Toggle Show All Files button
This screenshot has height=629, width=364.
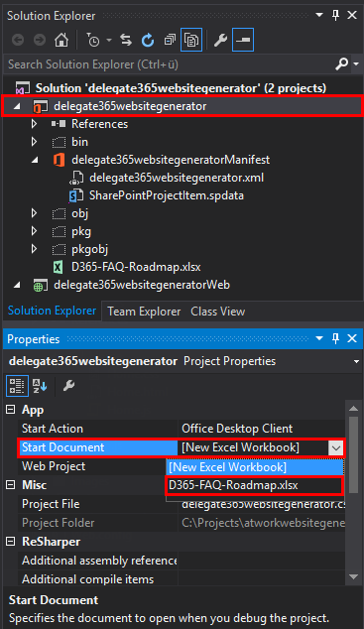(x=191, y=40)
